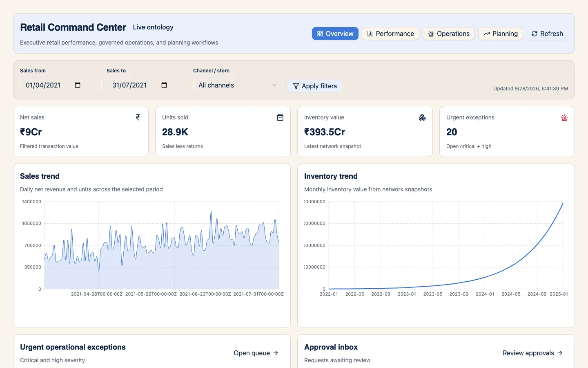Click the boxes icon on Inventory value card
Viewport: 588px width, 368px height.
click(x=422, y=117)
